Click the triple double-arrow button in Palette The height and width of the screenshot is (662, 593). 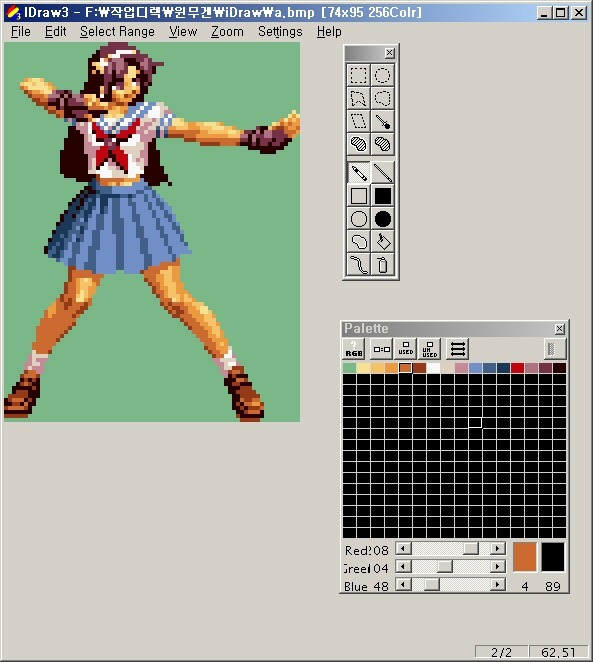[458, 349]
